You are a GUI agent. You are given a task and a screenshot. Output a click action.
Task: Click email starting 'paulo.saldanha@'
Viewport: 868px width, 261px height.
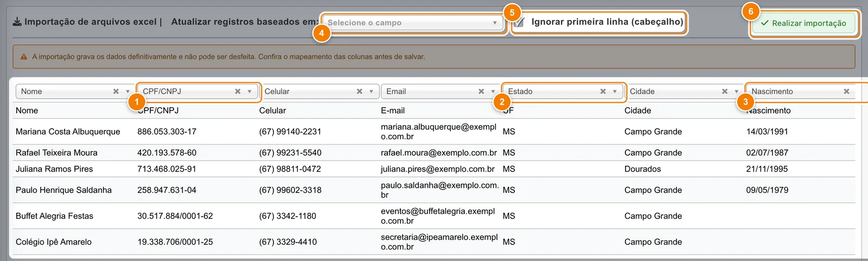(439, 190)
